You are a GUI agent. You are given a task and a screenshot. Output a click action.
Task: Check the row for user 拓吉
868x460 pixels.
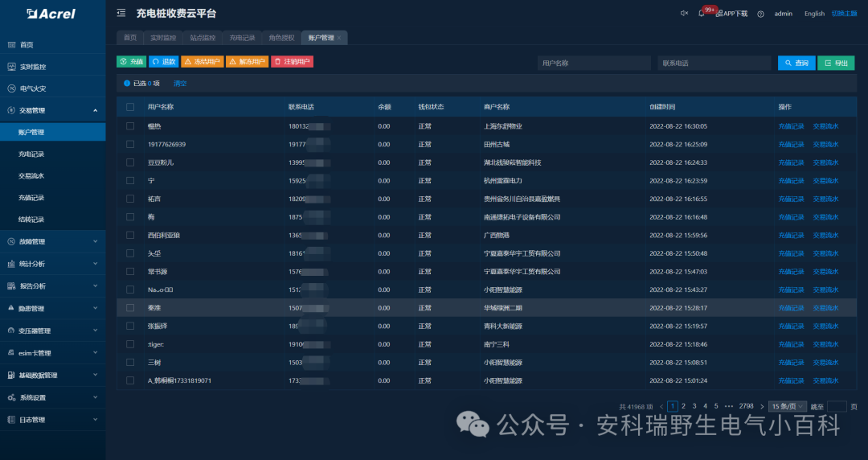click(x=130, y=199)
